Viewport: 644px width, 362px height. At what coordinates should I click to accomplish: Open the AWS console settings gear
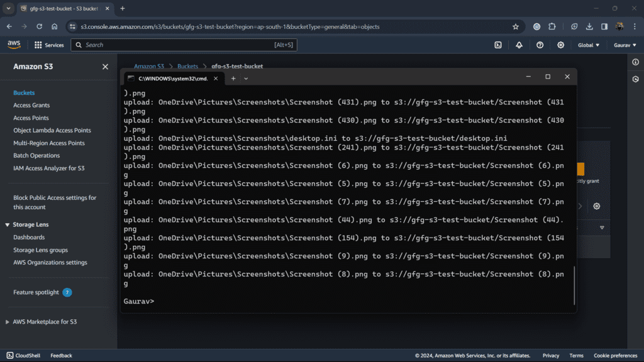pos(560,45)
